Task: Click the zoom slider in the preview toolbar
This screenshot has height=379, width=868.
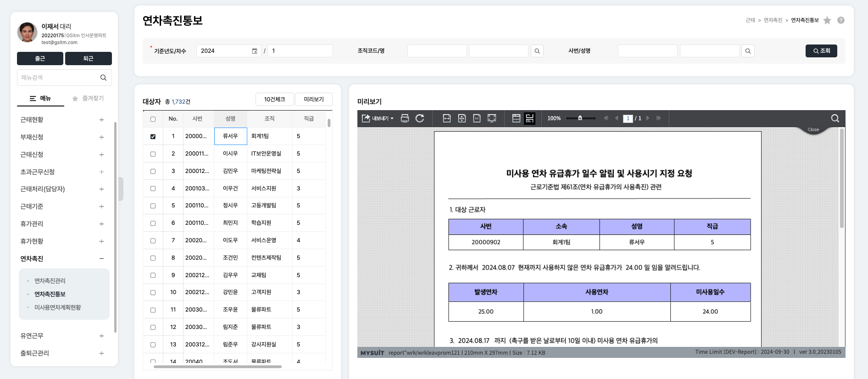Action: tap(580, 118)
